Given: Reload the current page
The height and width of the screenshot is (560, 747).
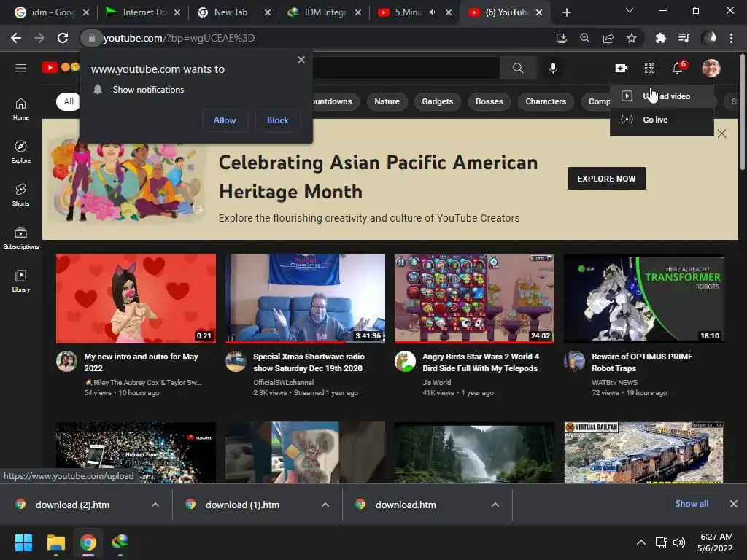Looking at the screenshot, I should click(63, 38).
